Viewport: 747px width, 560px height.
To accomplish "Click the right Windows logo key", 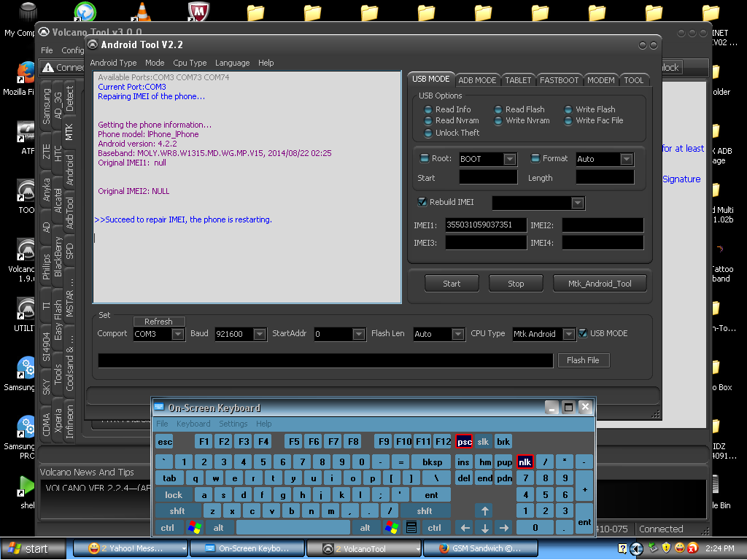I will click(392, 528).
